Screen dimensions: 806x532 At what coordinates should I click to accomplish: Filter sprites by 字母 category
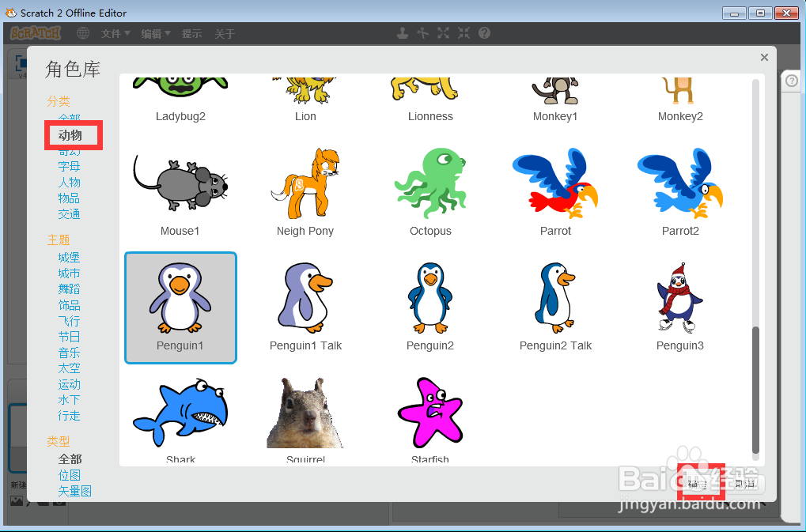69,166
